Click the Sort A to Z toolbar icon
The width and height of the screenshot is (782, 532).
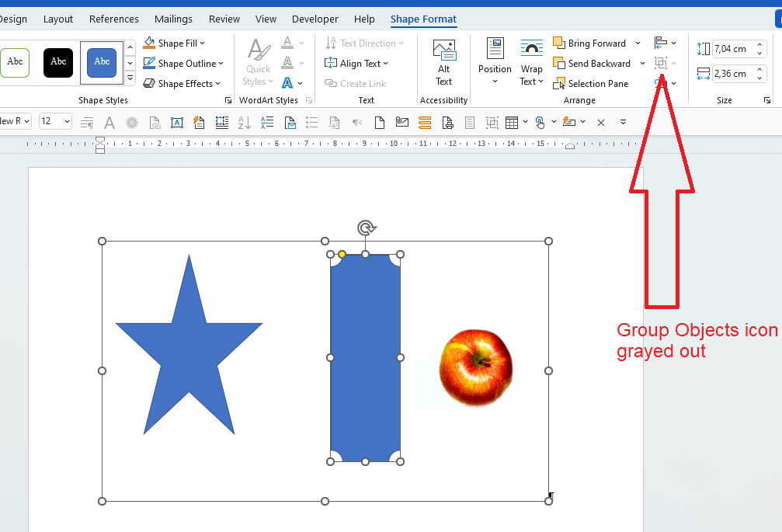[x=245, y=122]
